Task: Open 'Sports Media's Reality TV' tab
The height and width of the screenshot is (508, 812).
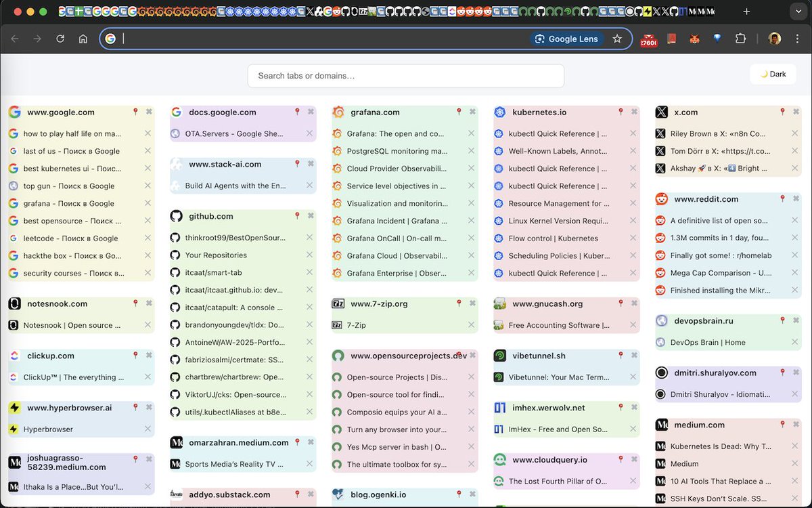Action: [235, 464]
